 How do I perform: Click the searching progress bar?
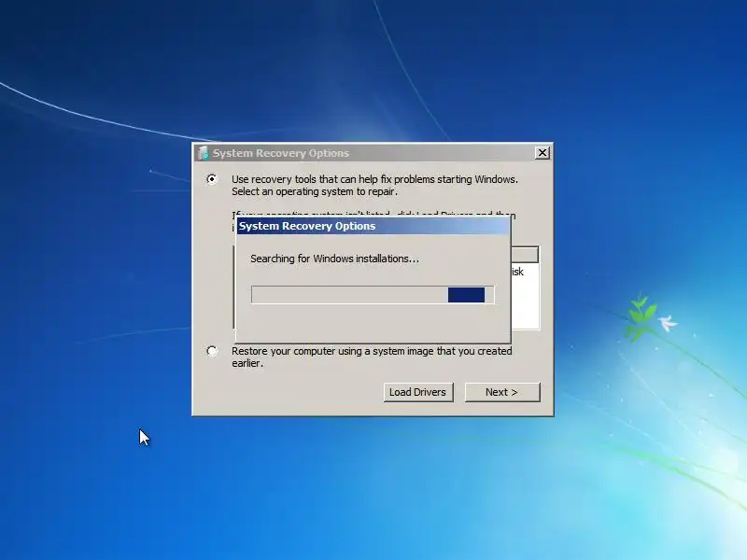point(373,295)
